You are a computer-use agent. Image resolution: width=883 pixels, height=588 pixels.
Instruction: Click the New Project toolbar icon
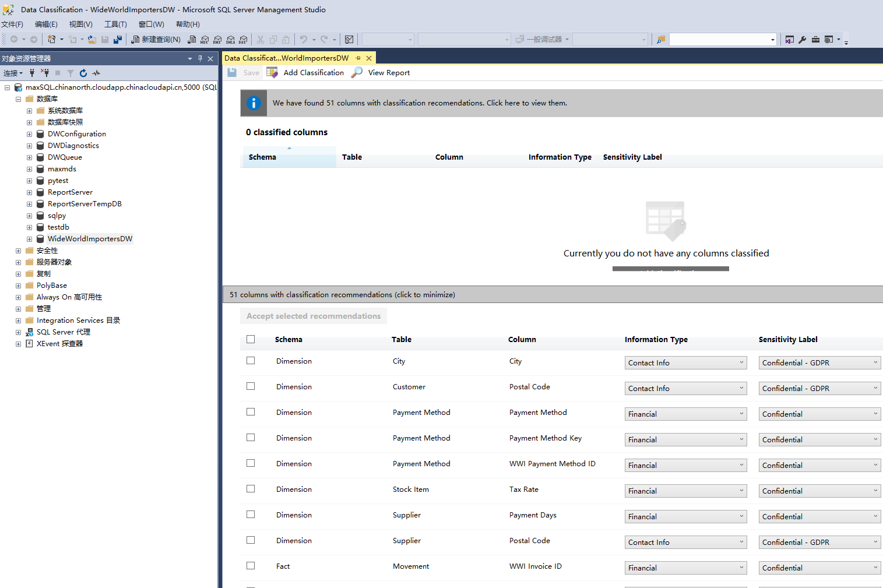click(52, 40)
